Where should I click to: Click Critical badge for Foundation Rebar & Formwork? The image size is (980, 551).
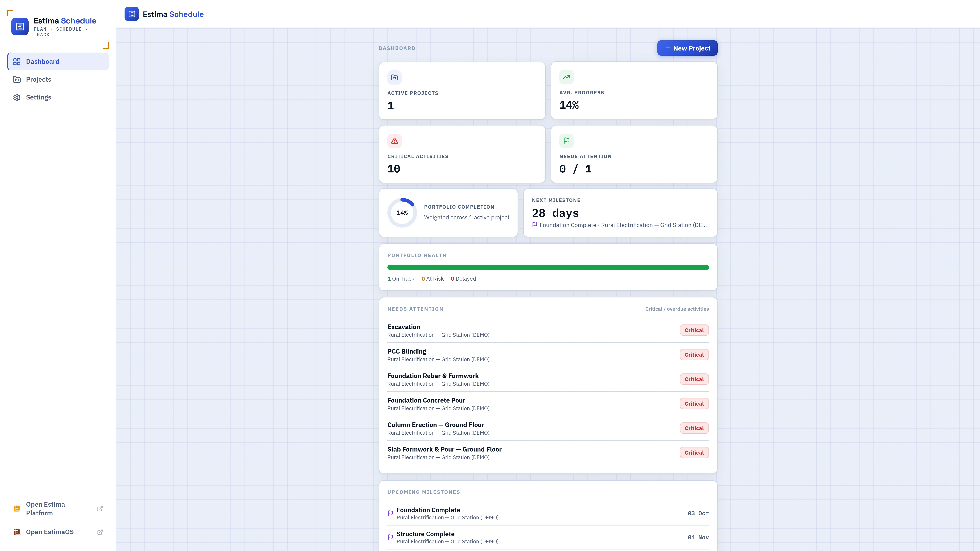click(694, 379)
